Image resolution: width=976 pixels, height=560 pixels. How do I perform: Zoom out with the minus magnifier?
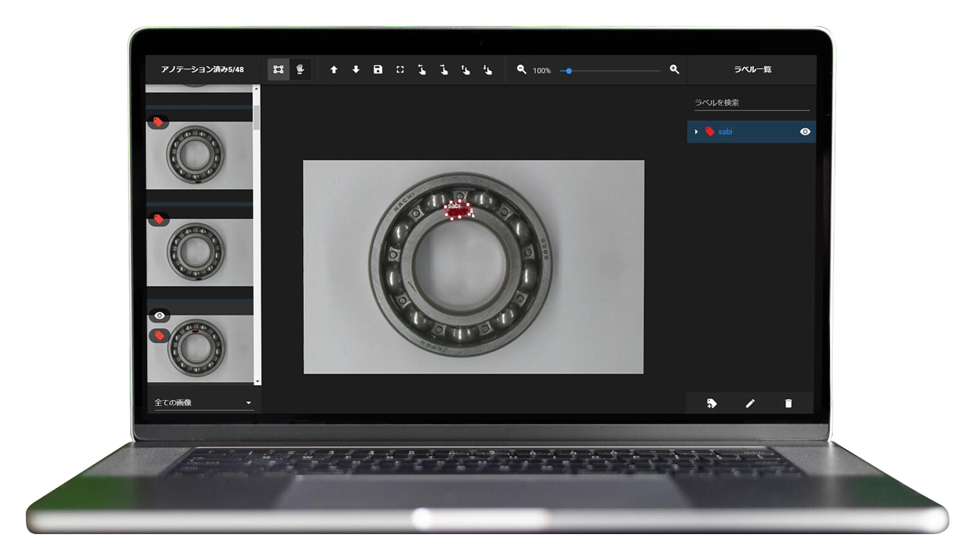[x=521, y=69]
